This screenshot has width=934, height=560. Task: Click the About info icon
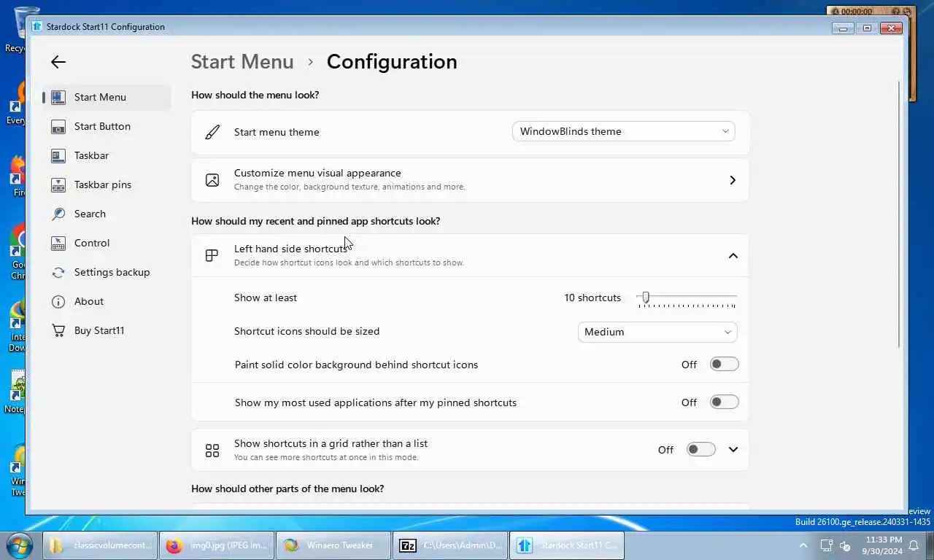click(x=58, y=301)
